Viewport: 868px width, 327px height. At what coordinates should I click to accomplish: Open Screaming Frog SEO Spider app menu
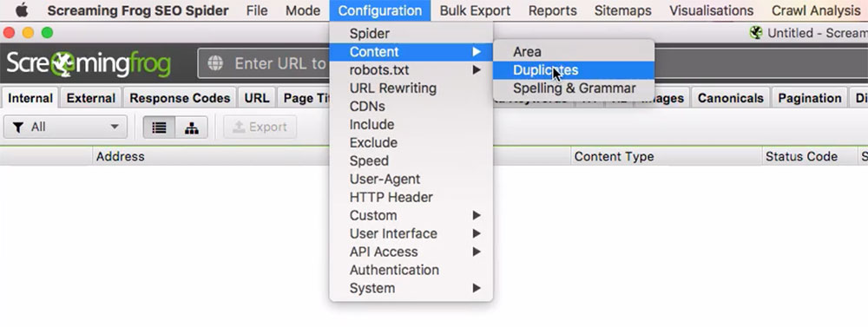[138, 10]
